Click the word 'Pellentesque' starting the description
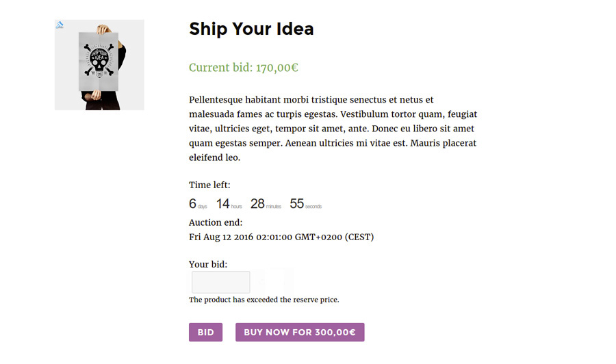Screen dimensions: 616x364 tap(216, 100)
